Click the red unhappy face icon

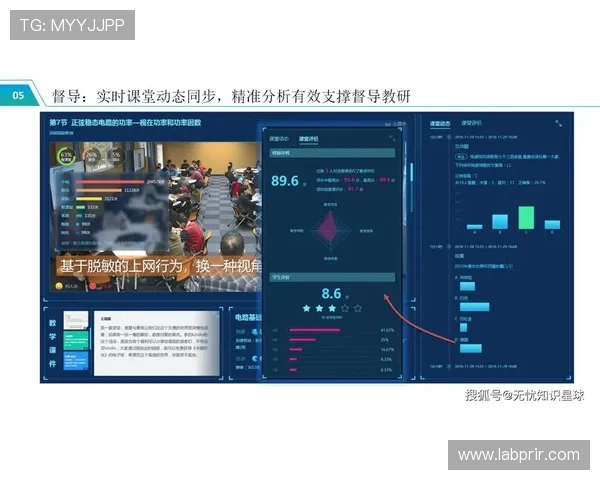[93, 286]
